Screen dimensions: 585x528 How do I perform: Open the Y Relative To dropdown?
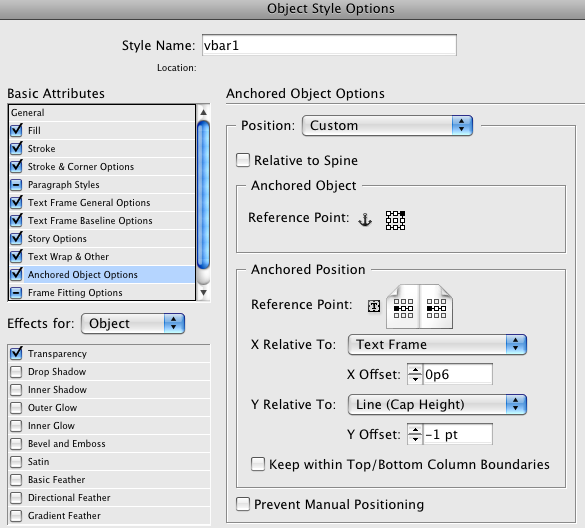(437, 404)
